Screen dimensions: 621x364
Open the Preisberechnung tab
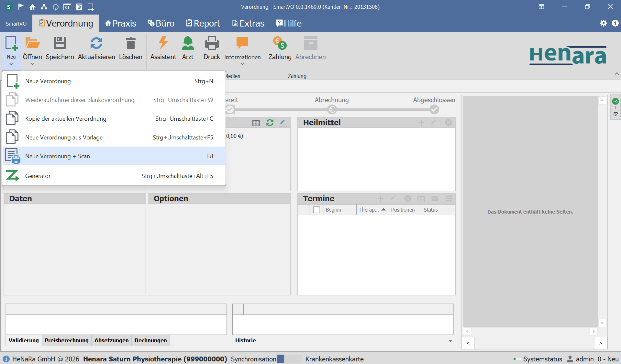[67, 340]
